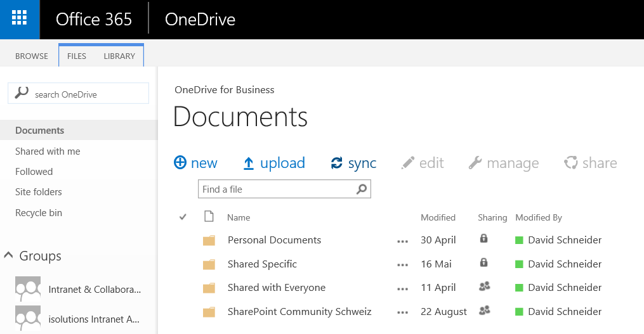Click the lock sharing icon for Personal Documents
644x334 pixels.
click(484, 239)
